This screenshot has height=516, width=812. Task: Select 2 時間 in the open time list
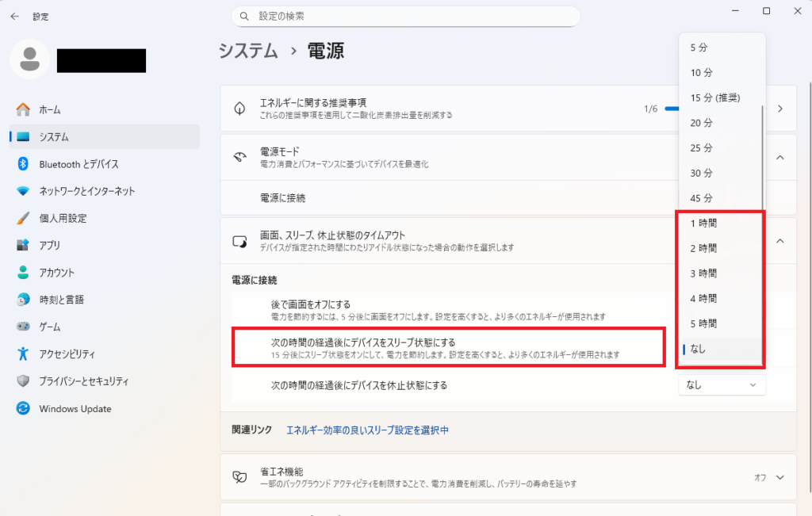[x=703, y=247]
